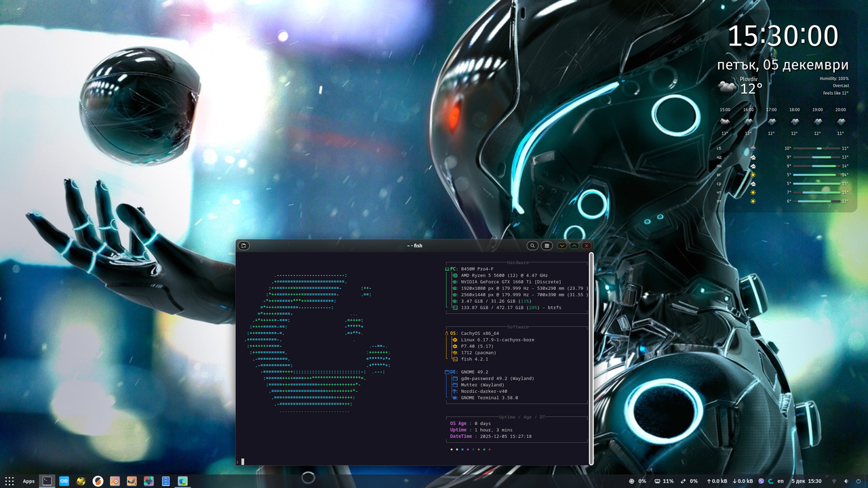The width and height of the screenshot is (868, 488).
Task: Select the 15:00 hourly forecast icon
Action: coord(725,121)
